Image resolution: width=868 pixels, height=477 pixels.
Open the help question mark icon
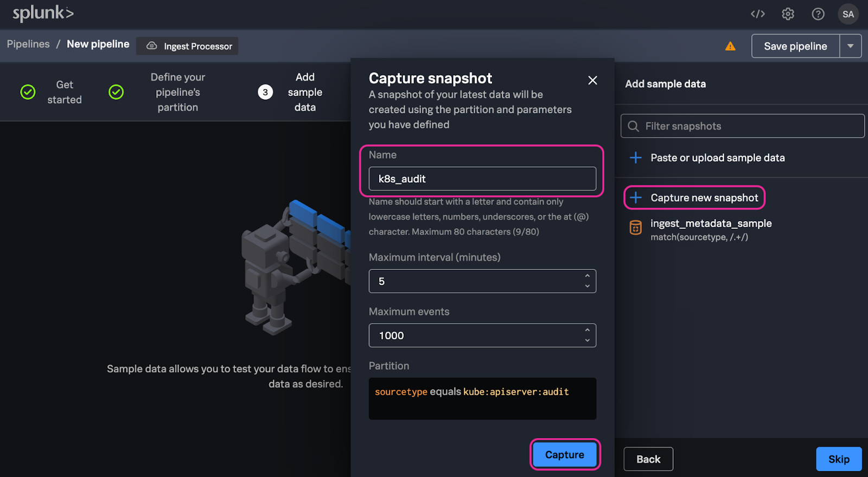click(818, 14)
